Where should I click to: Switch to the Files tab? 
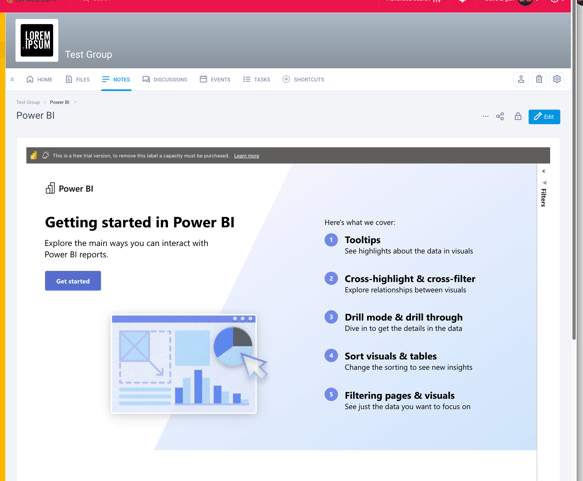pos(77,79)
